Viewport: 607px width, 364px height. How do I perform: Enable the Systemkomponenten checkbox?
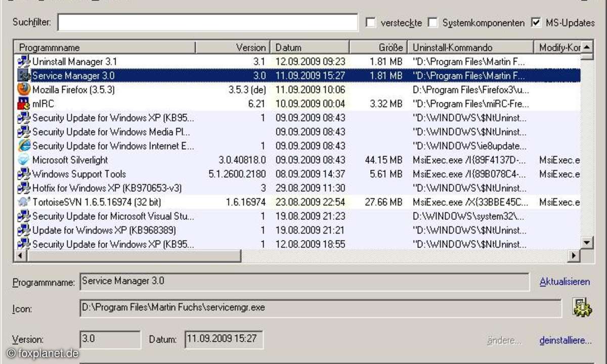pos(432,23)
